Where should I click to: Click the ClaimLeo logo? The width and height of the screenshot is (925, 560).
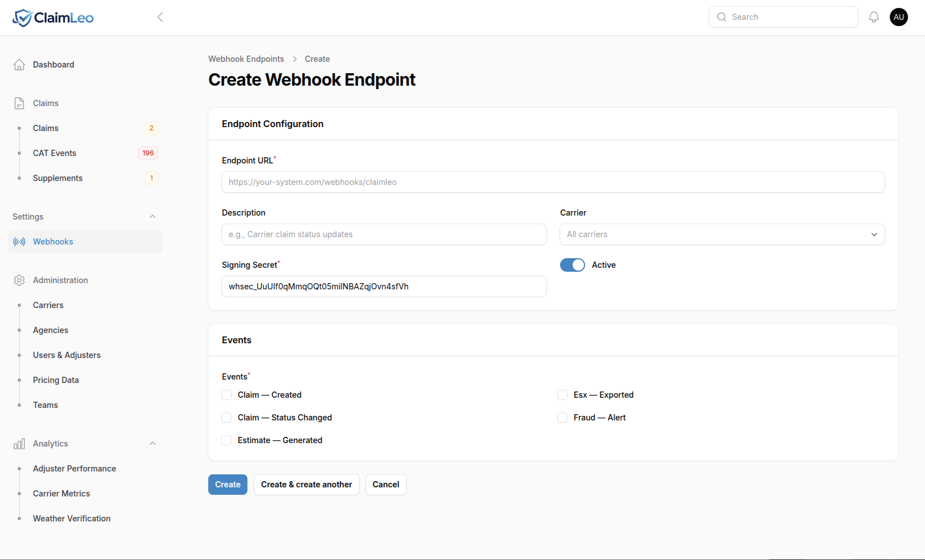click(x=53, y=17)
